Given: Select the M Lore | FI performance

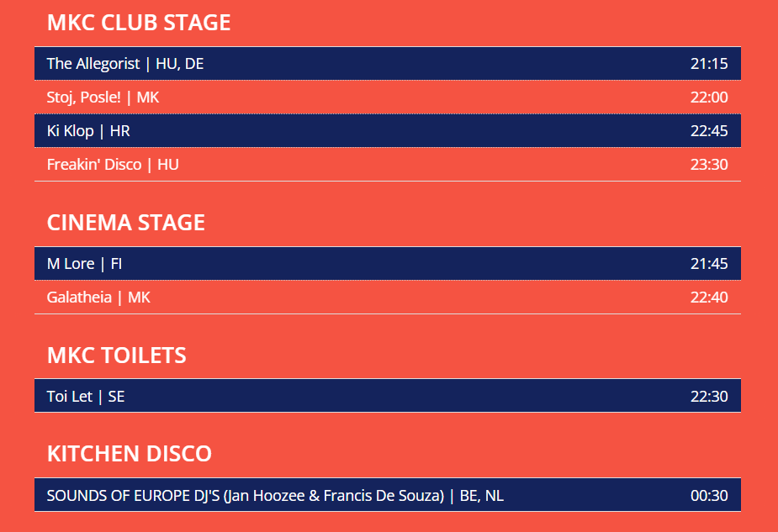Looking at the screenshot, I should (388, 263).
